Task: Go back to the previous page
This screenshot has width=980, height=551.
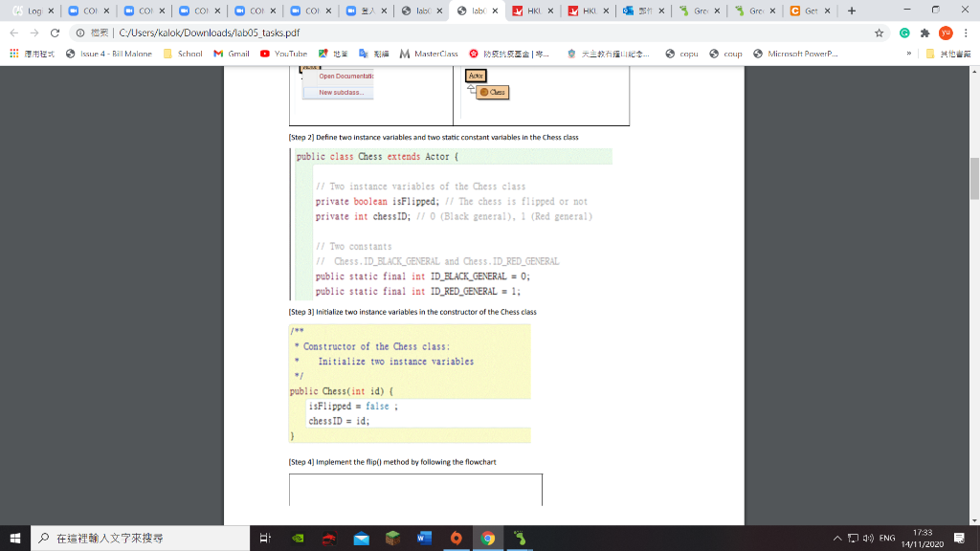Action: click(13, 33)
